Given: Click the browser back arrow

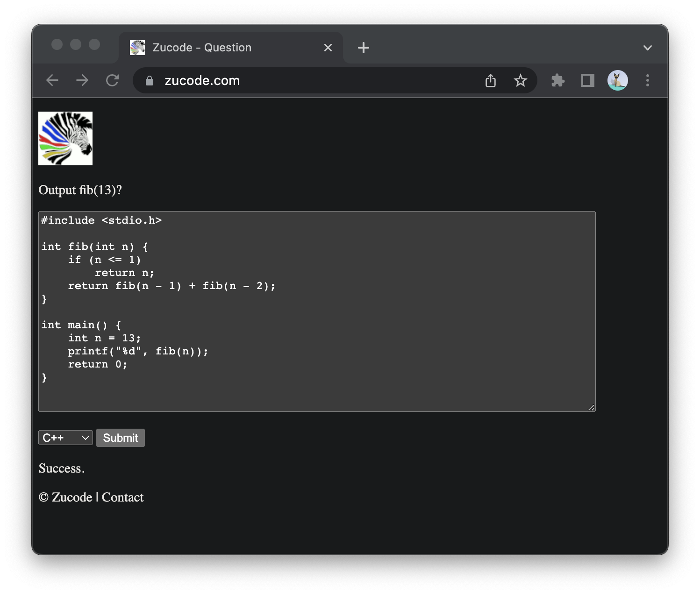Looking at the screenshot, I should click(52, 80).
